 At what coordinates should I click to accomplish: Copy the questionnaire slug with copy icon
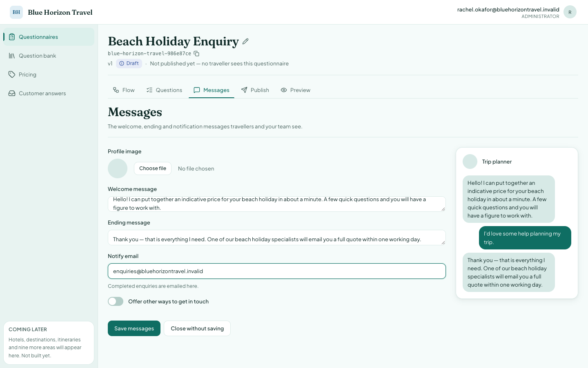click(196, 54)
